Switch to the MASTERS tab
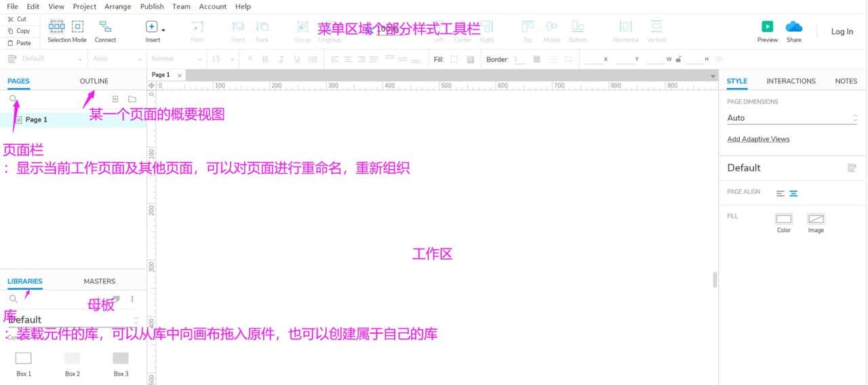Screen dimensions: 868x385 coord(100,281)
